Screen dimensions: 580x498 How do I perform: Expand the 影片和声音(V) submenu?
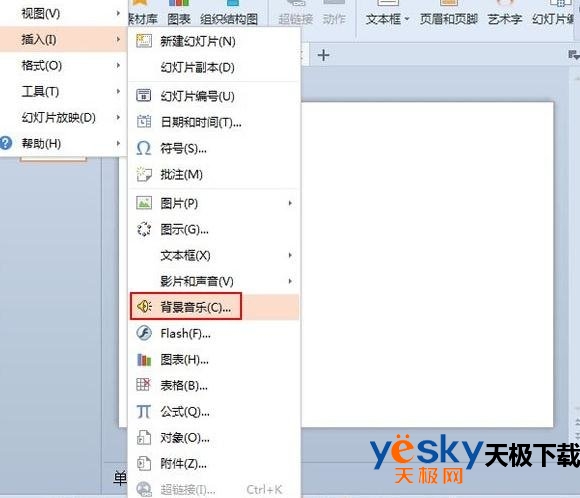[x=214, y=281]
